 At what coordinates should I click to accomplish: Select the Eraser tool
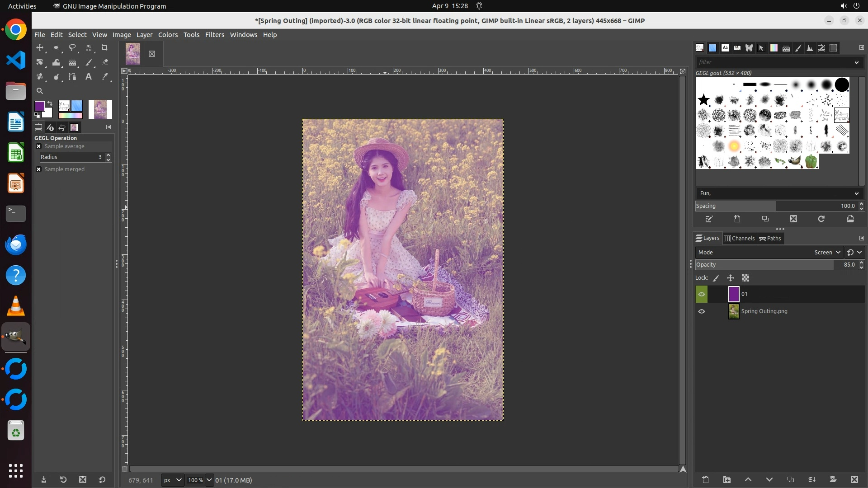[x=105, y=62]
